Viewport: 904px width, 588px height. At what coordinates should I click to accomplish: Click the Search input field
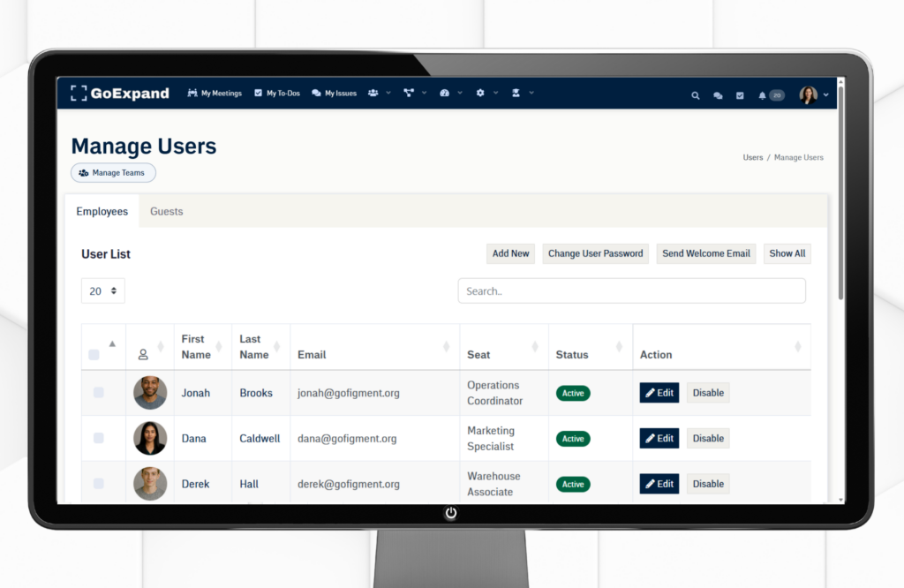pyautogui.click(x=631, y=291)
